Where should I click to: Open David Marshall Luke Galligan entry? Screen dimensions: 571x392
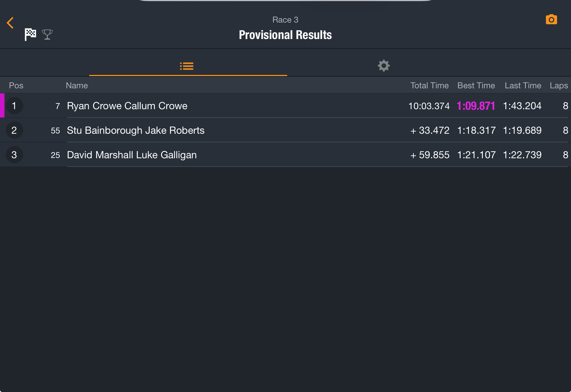pyautogui.click(x=285, y=155)
